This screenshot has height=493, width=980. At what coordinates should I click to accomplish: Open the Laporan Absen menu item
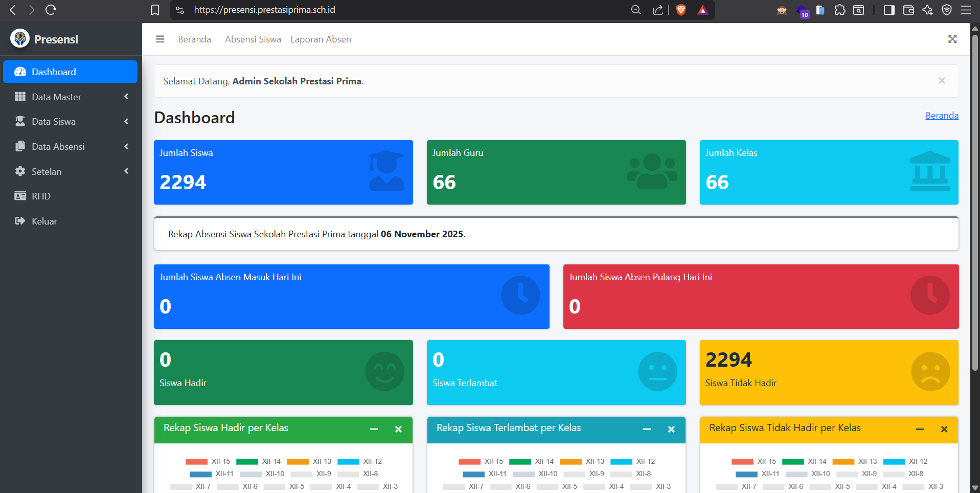(x=321, y=39)
